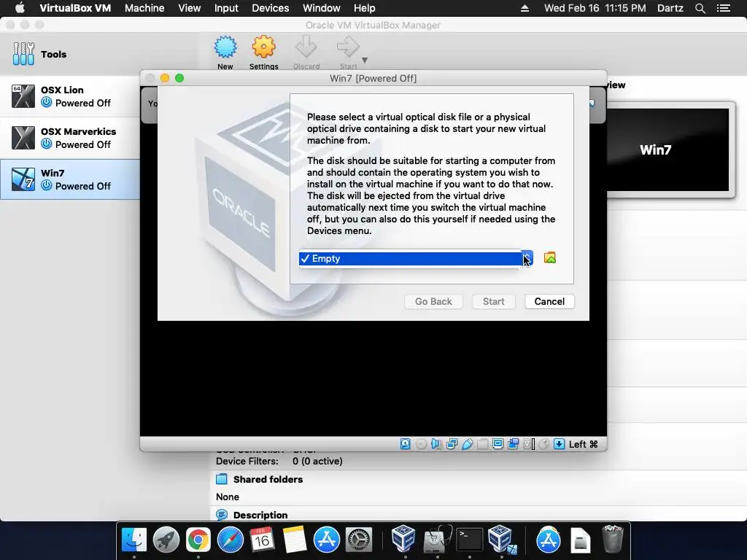
Task: Click the keyboard capture arrow status icon
Action: coord(560,444)
